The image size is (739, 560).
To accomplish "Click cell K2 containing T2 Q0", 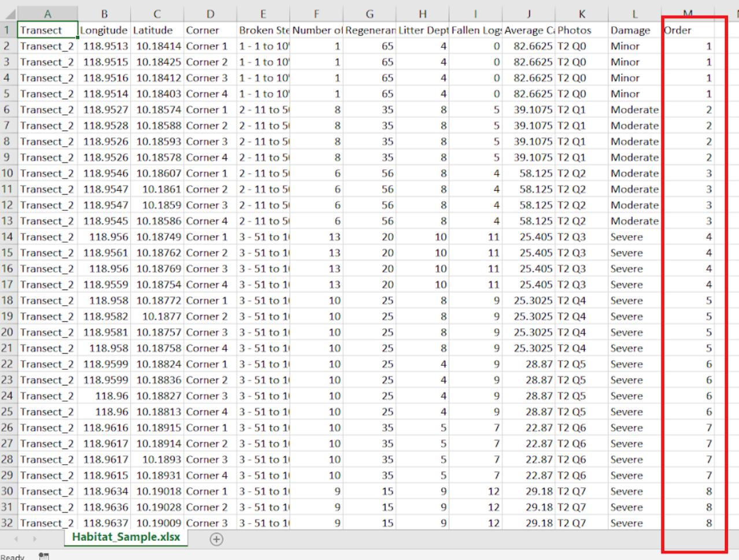I will (582, 46).
